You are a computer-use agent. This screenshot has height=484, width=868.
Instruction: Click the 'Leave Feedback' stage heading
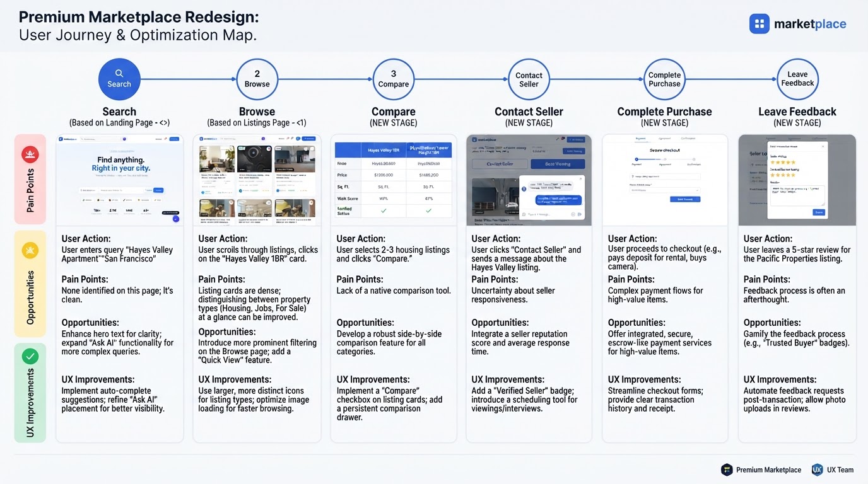[797, 112]
